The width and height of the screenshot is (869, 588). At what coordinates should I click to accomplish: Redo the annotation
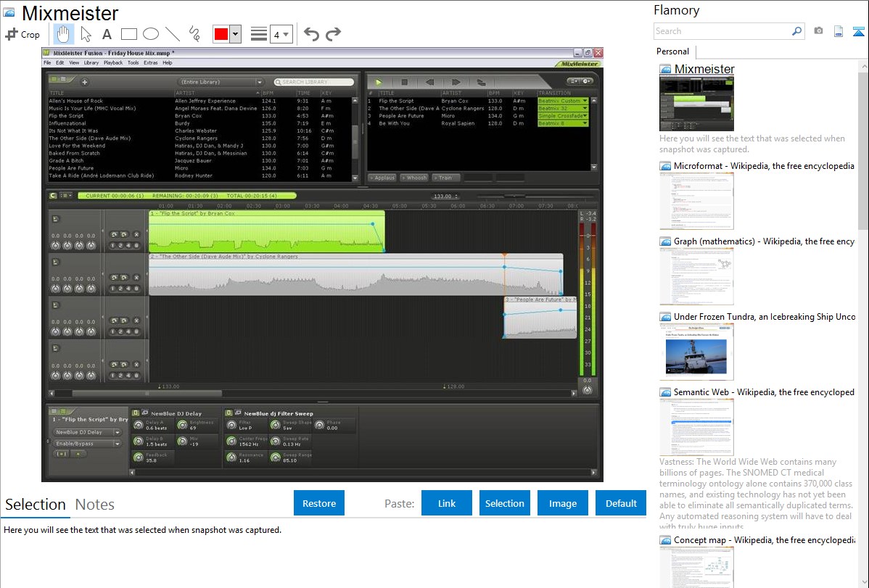click(x=333, y=34)
